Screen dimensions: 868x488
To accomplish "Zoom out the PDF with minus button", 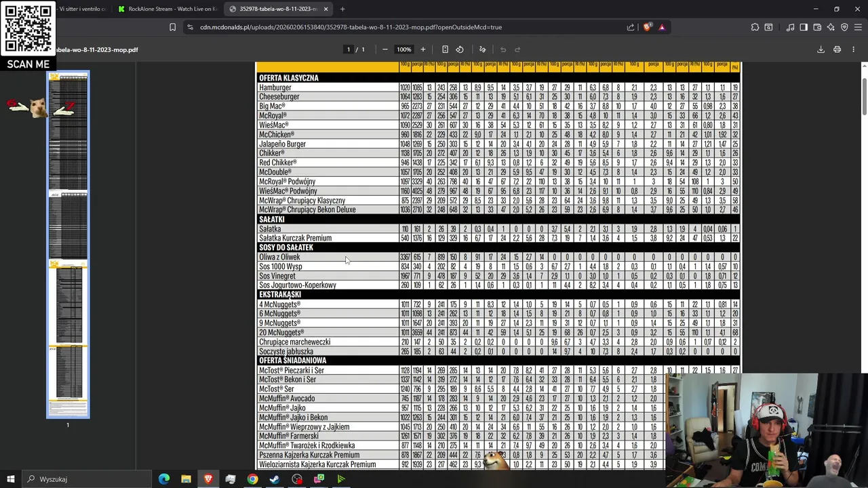I will click(384, 49).
